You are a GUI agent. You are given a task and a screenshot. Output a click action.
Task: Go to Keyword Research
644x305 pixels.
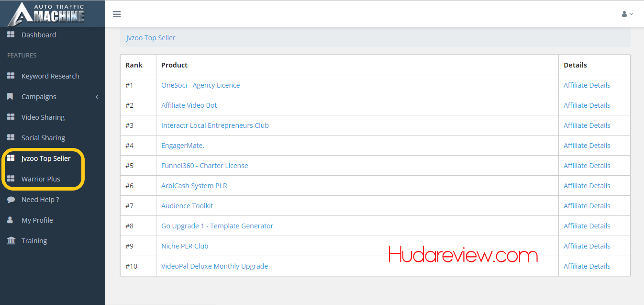pyautogui.click(x=50, y=76)
